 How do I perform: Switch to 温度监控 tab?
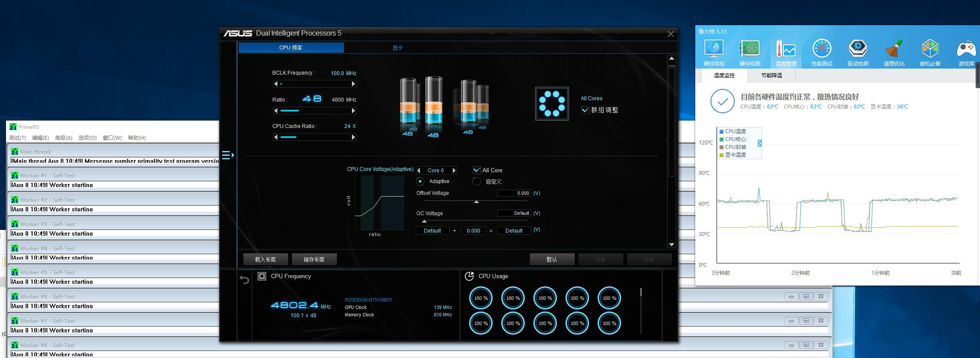click(x=724, y=76)
